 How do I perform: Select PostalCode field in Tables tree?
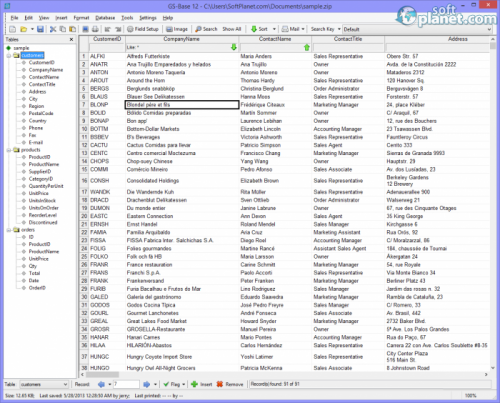point(41,113)
